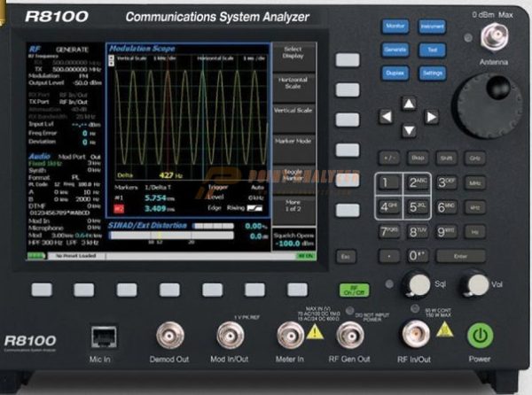The image size is (532, 395).
Task: Tap keypad key 1
Action: pos(389,183)
